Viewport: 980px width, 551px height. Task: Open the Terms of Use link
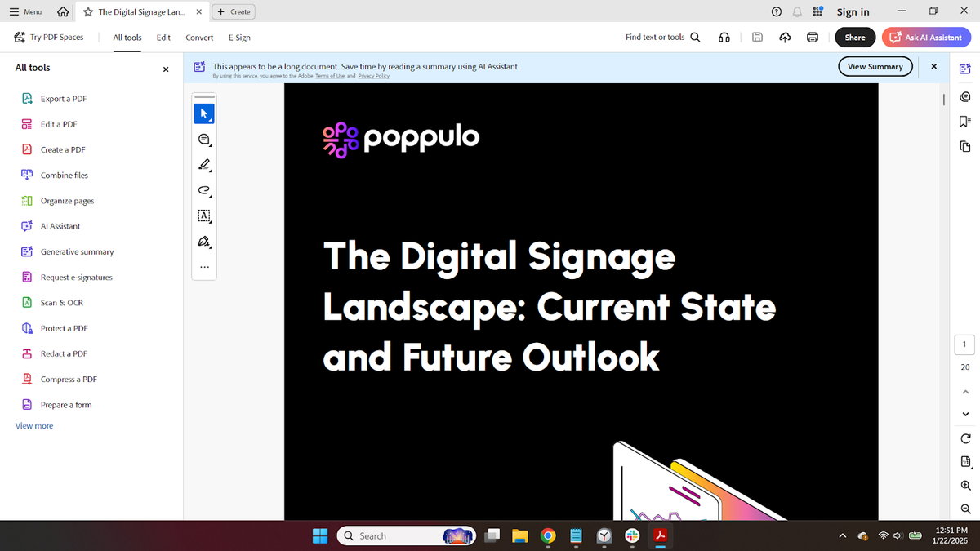click(x=329, y=76)
